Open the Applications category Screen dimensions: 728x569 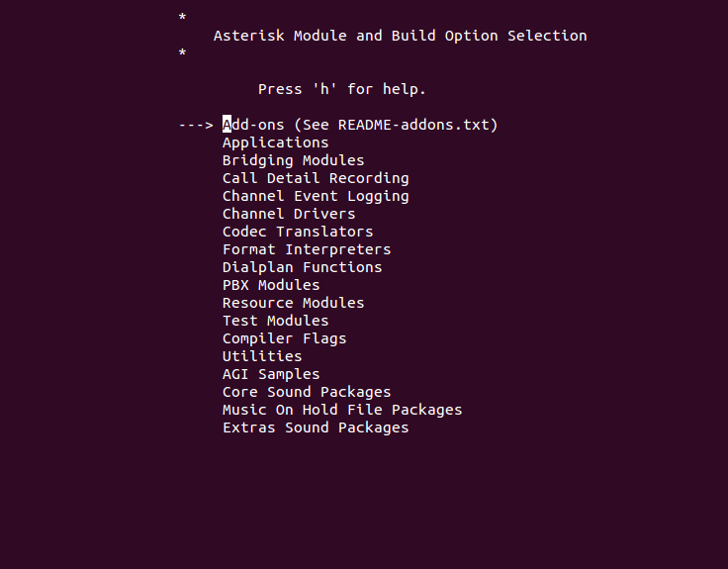(x=275, y=142)
